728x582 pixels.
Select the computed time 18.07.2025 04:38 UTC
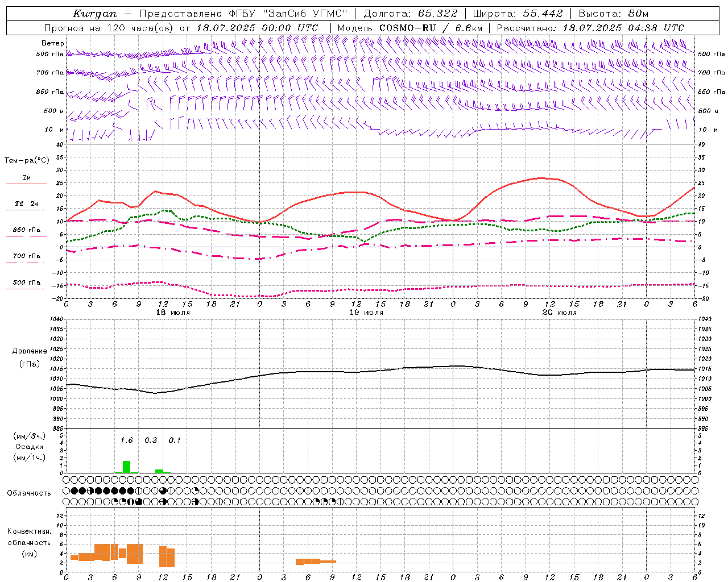click(623, 28)
